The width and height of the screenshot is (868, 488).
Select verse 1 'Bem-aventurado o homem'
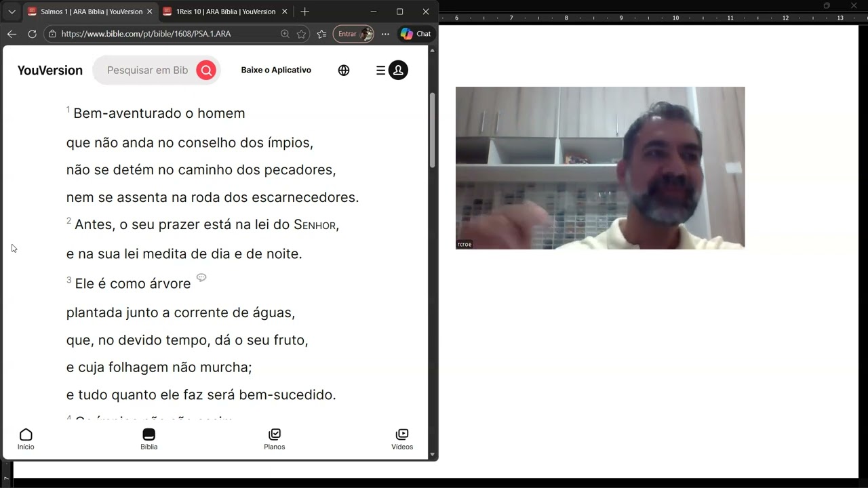click(159, 113)
